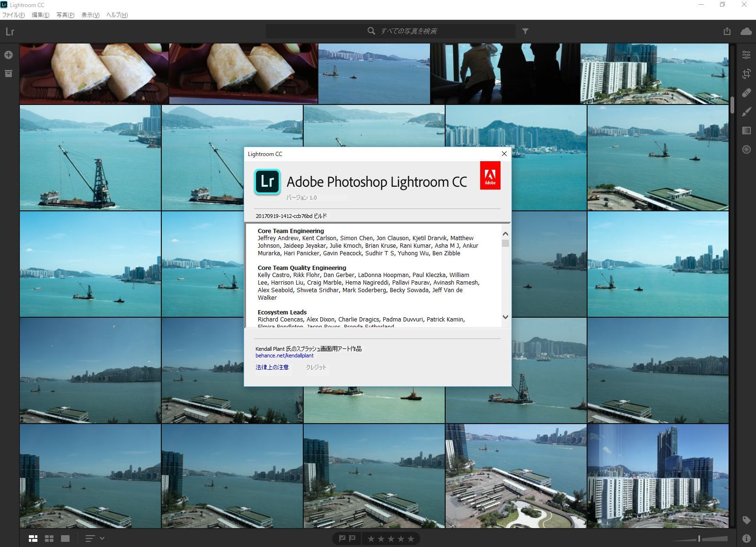Open the 表示 menu
The image size is (756, 547).
(90, 15)
